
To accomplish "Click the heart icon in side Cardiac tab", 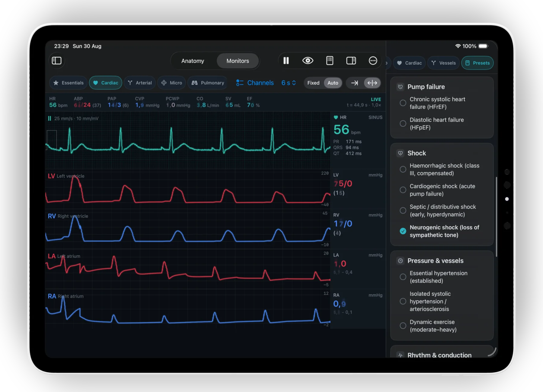I will coord(399,63).
